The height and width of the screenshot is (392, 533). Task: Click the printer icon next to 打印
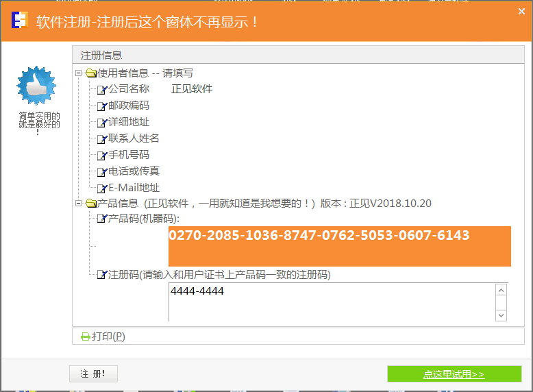point(85,336)
